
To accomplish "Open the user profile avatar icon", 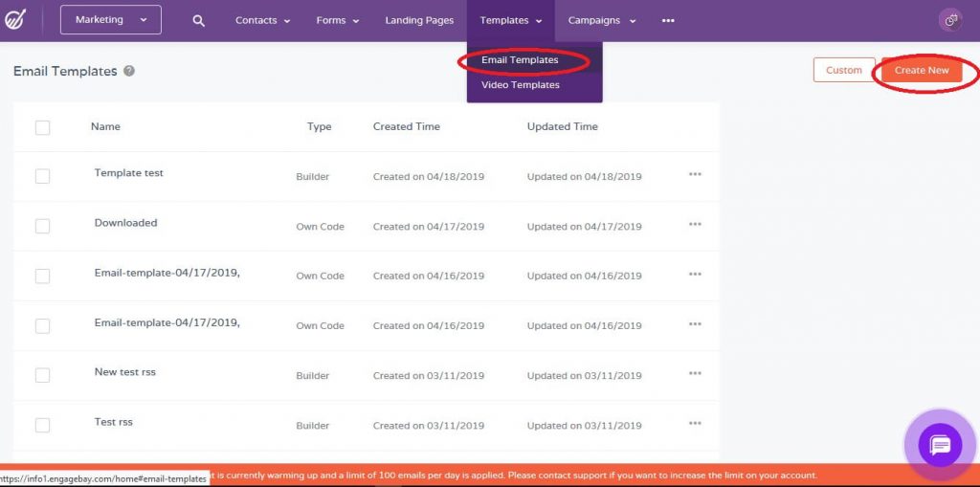I will pos(950,20).
